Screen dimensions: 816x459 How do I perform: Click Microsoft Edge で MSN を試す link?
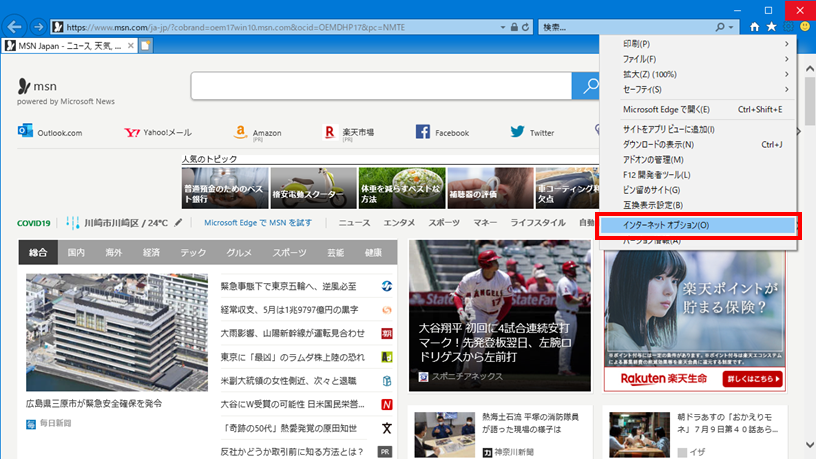[x=258, y=223]
